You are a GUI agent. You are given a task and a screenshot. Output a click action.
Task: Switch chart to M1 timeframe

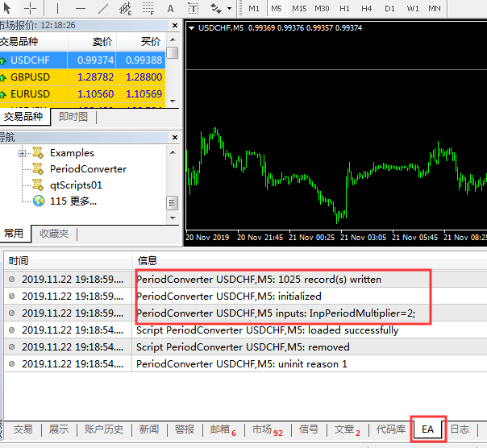(x=254, y=8)
